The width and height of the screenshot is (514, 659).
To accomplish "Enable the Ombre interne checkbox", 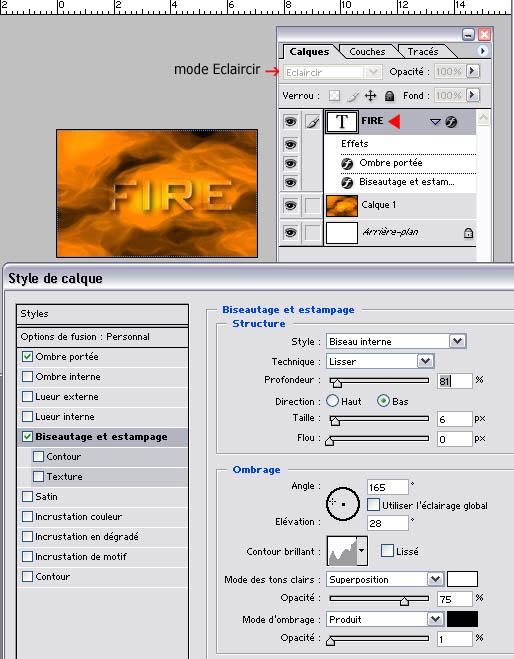I will pyautogui.click(x=27, y=376).
